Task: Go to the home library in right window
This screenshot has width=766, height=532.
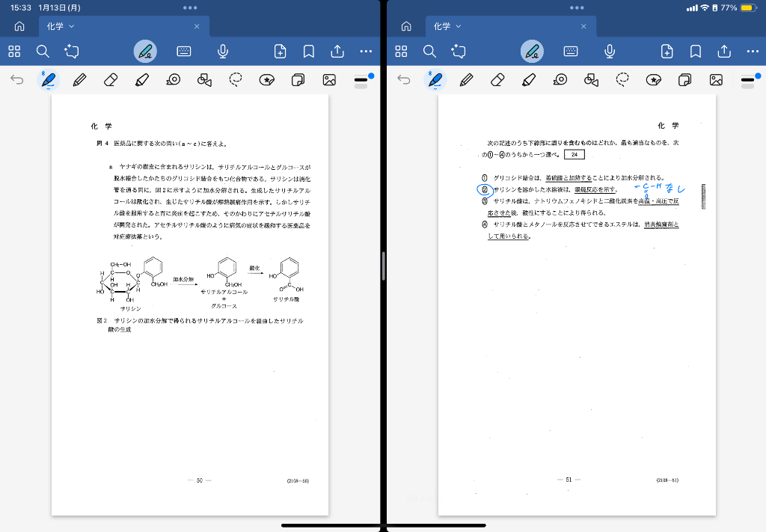Action: [x=406, y=26]
